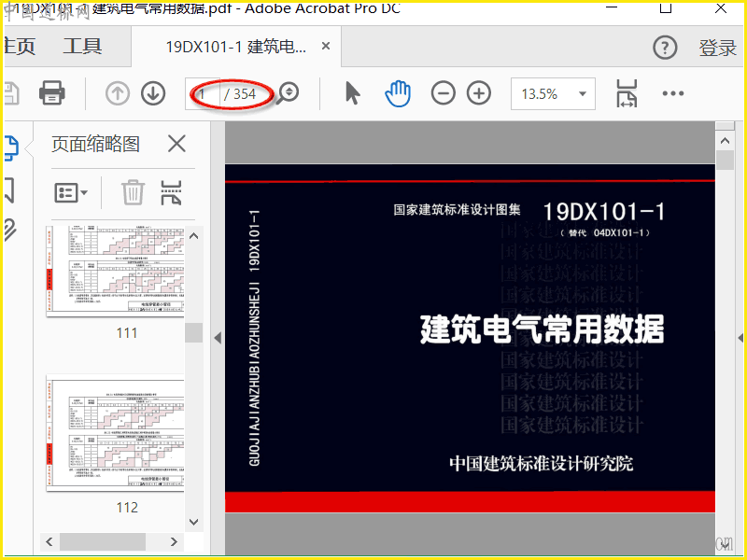Switch to the 工具 tab
Viewport: 747px width, 560px height.
82,47
